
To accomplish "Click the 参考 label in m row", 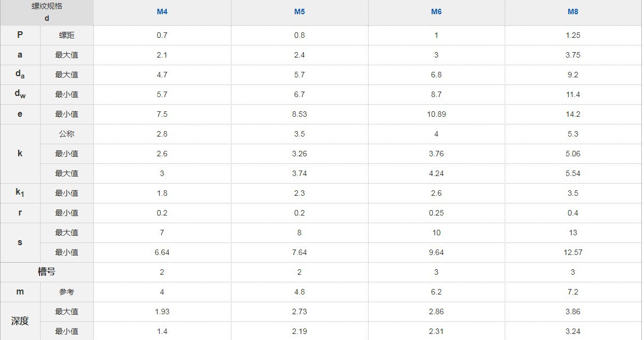I will [66, 292].
